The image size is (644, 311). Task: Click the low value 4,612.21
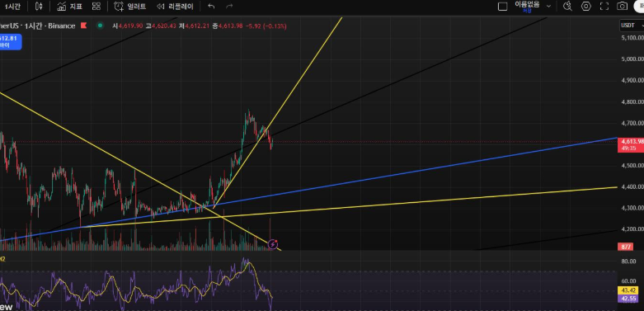pos(197,26)
